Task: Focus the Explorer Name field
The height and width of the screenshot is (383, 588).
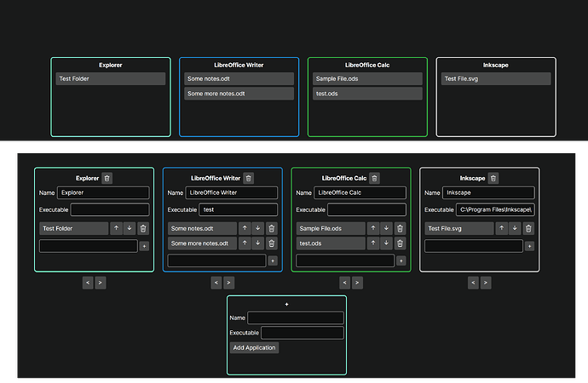Action: coord(103,193)
